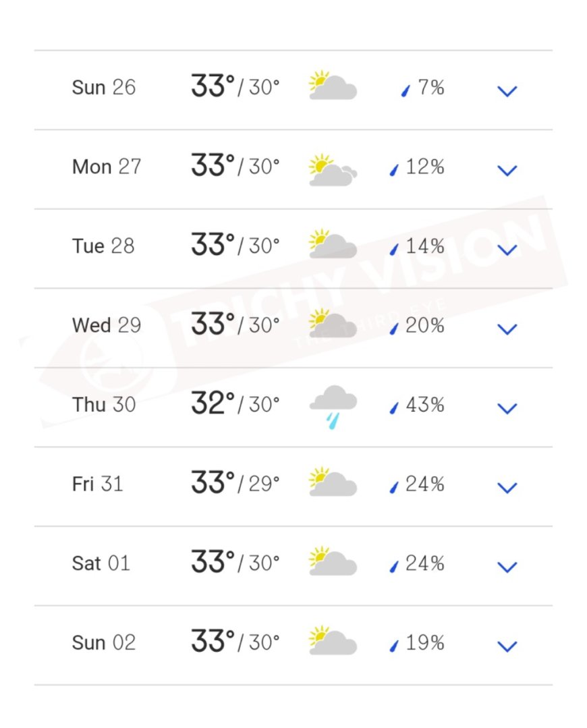Click the weather icon for Mon 27
Image resolution: width=587 pixels, height=728 pixels.
pyautogui.click(x=332, y=169)
